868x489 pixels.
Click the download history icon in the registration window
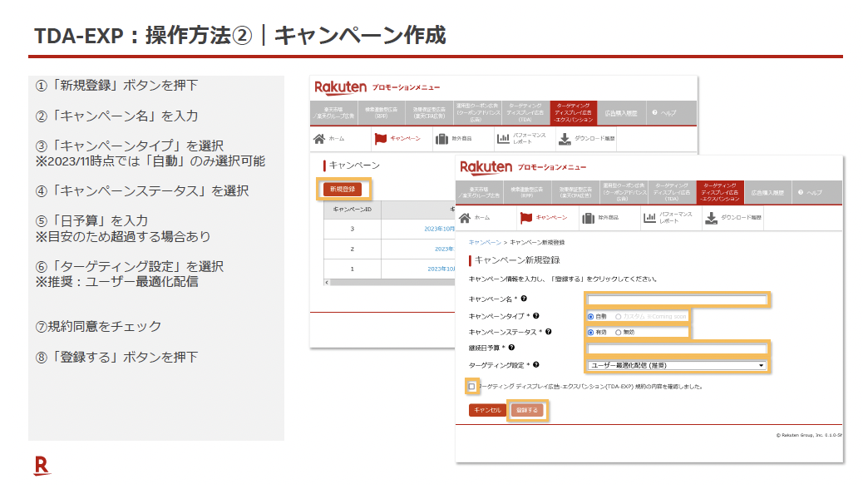point(711,218)
